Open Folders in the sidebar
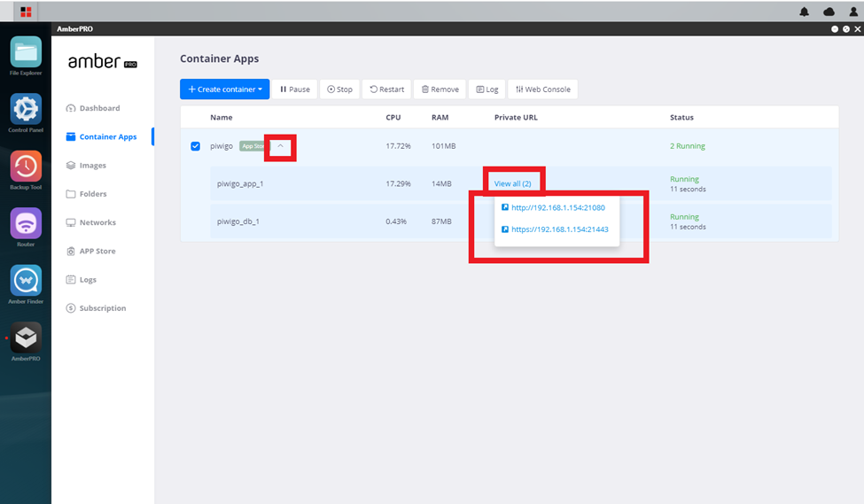The image size is (864, 504). click(x=87, y=194)
